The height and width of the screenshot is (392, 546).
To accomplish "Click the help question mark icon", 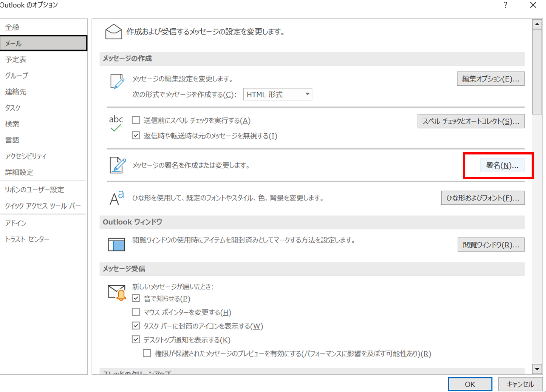I will [x=505, y=5].
